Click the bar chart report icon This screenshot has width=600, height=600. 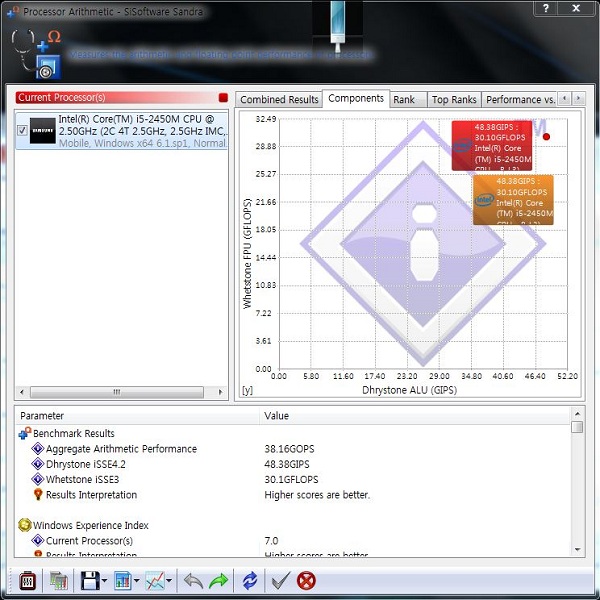[123, 581]
